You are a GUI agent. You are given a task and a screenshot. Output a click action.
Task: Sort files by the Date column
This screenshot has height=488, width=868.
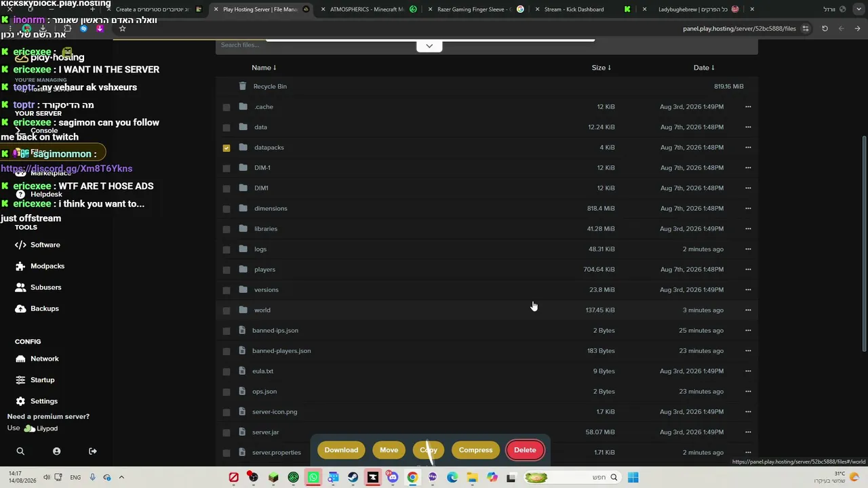[x=704, y=67]
